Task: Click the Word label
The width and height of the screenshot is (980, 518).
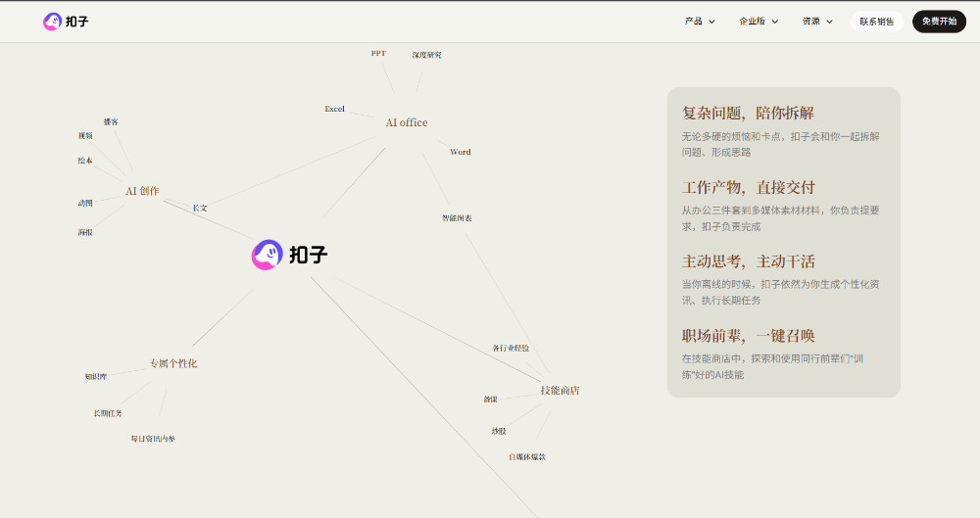Action: point(461,152)
